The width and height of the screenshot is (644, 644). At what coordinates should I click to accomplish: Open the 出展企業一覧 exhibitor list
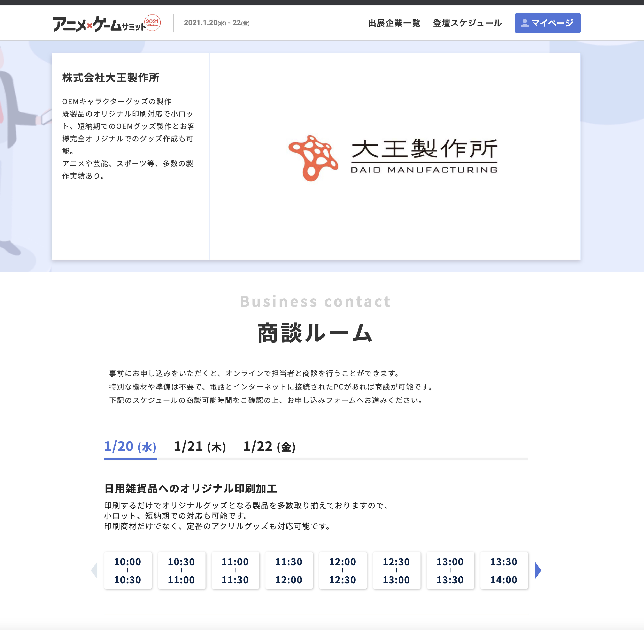click(394, 23)
